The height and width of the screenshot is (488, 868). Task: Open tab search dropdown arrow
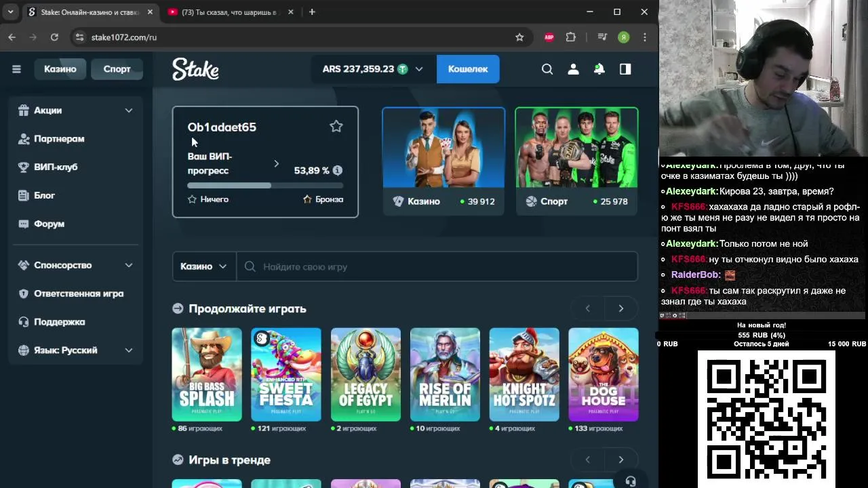(x=10, y=12)
